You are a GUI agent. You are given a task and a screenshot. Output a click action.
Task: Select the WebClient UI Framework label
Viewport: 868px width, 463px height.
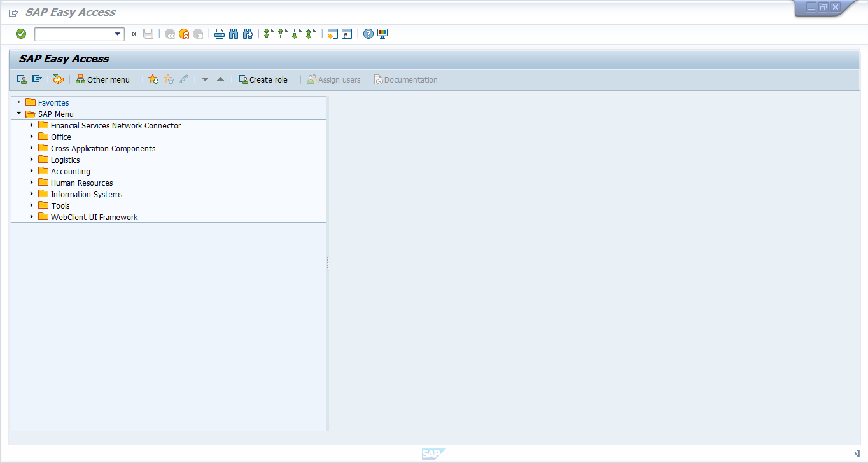tap(94, 217)
